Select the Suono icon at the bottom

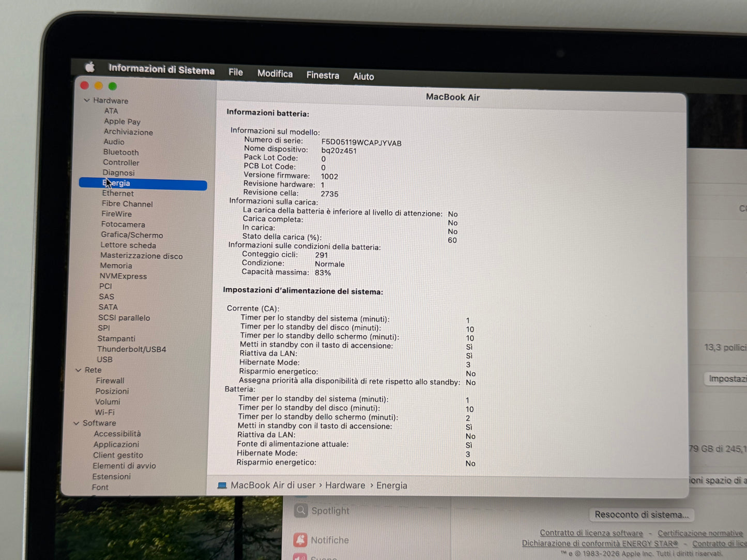click(x=300, y=557)
